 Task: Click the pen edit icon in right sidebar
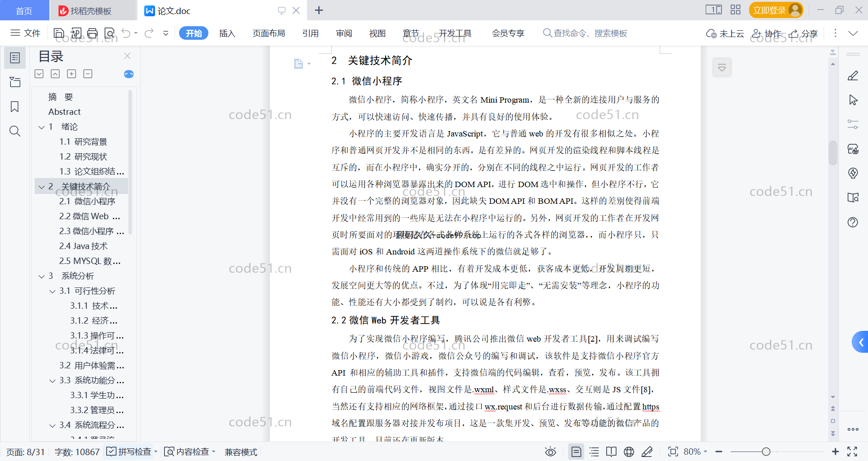[x=853, y=76]
